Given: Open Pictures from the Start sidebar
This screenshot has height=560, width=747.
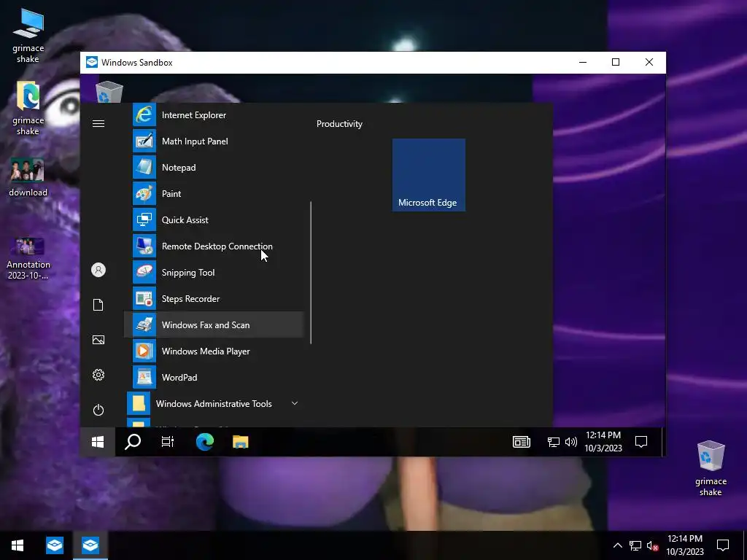Looking at the screenshot, I should (98, 340).
